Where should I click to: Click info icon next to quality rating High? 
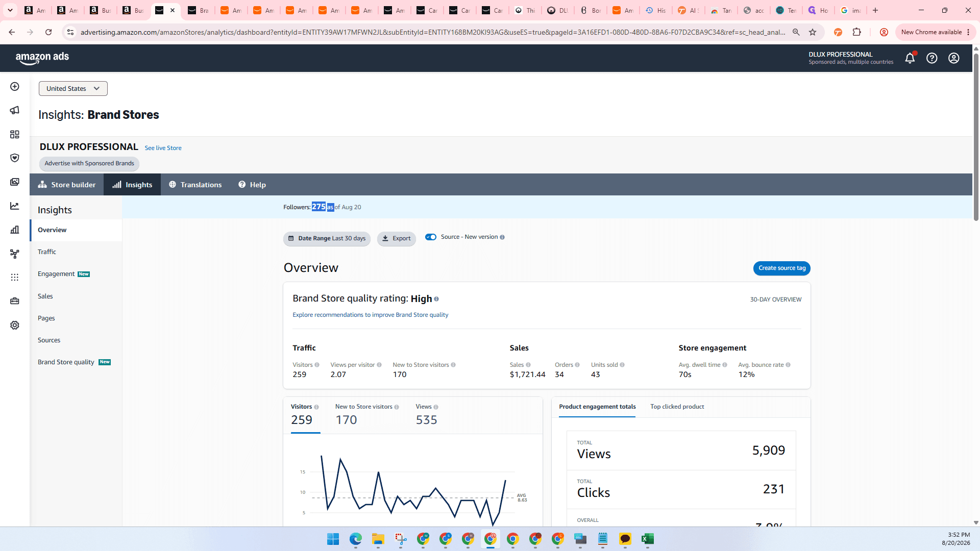point(436,299)
